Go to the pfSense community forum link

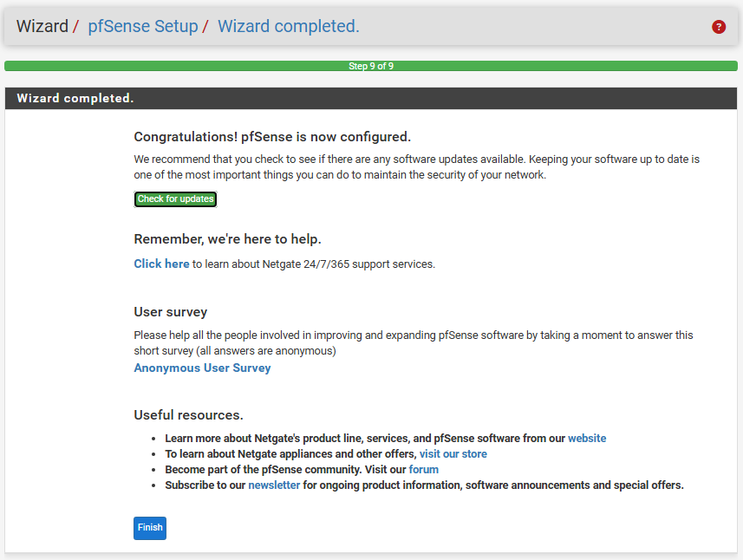pos(423,470)
